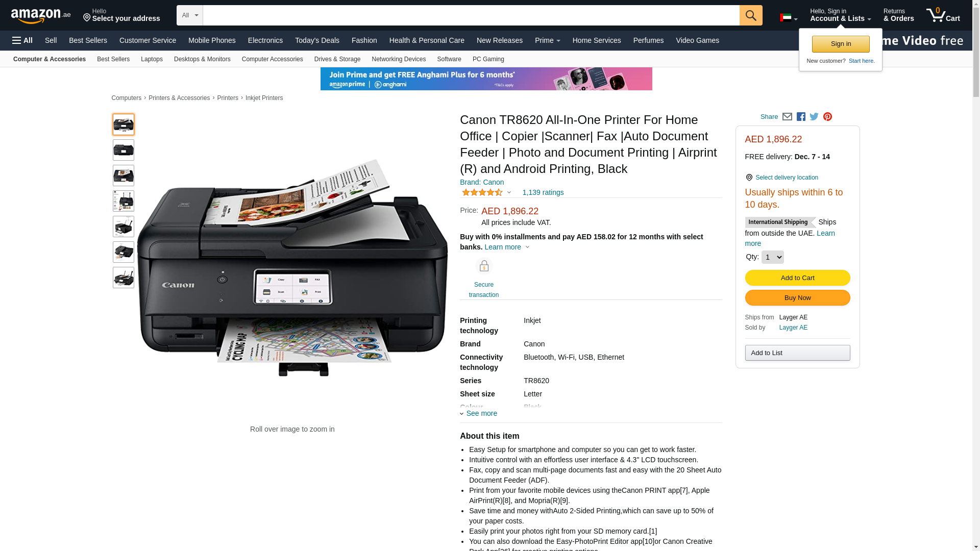This screenshot has height=551, width=980.
Task: Open the Prime menu in navigation
Action: (x=547, y=40)
